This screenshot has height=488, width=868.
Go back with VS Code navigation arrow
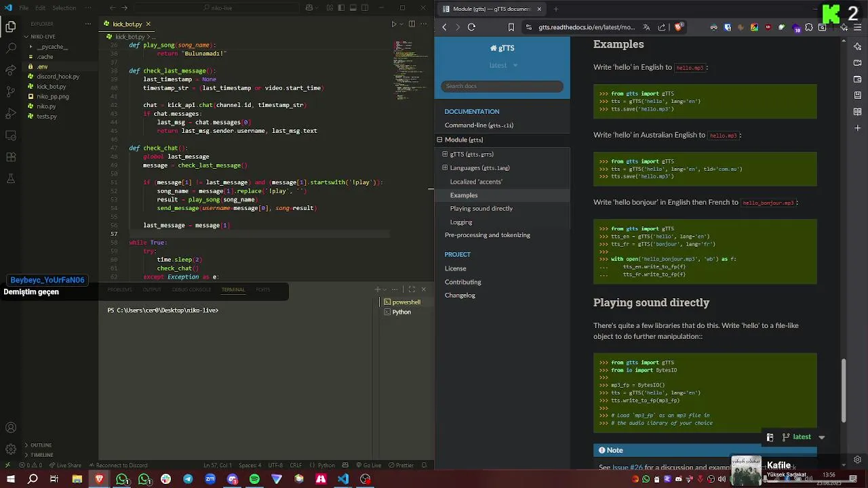(113, 8)
